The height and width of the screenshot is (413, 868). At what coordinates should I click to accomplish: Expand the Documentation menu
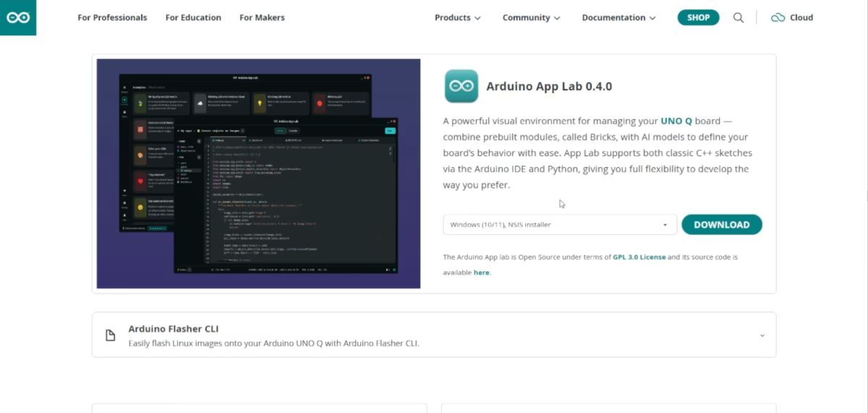619,17
